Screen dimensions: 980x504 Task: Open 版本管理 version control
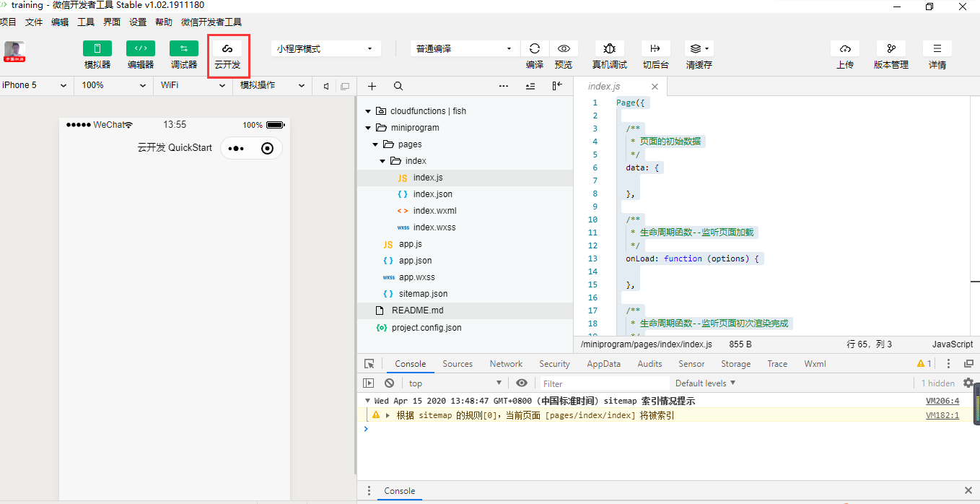[x=891, y=48]
